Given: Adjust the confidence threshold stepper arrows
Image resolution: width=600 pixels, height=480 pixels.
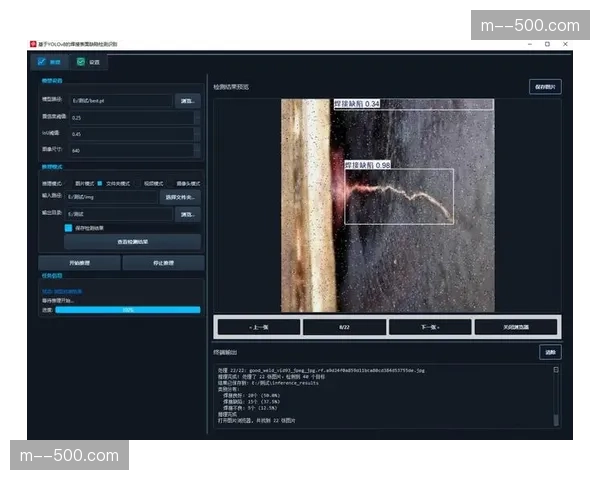Looking at the screenshot, I should 197,118.
